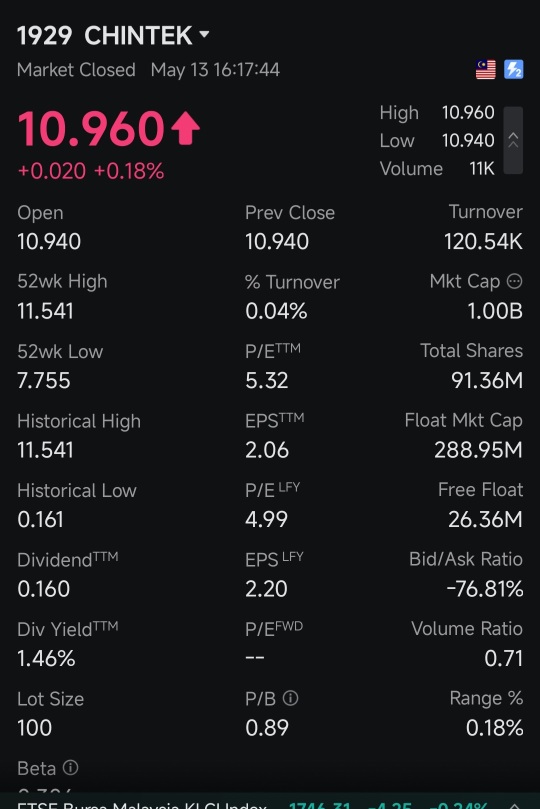Screen dimensions: 540x809
Task: Open the CHINTEK stock selector dropdown arrow
Action: point(204,35)
